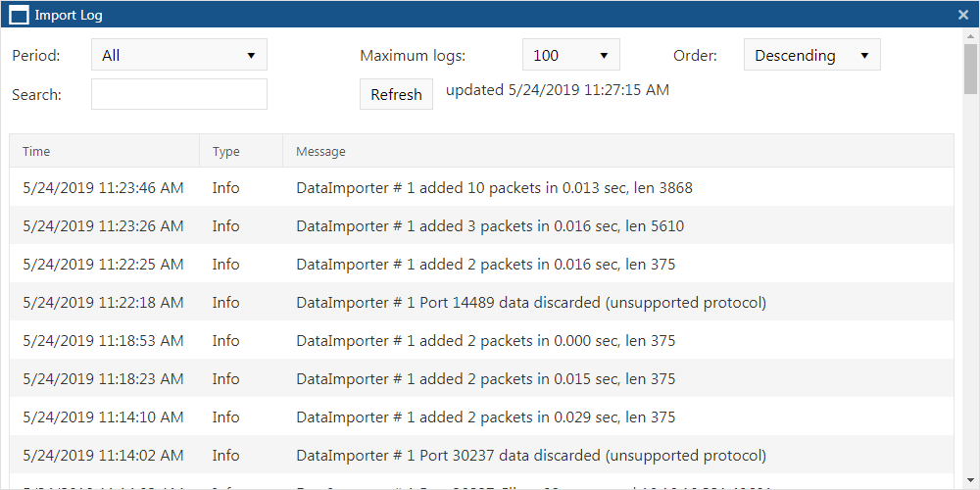Click the log row added in 0.000 sec
The height and width of the screenshot is (490, 980).
(x=480, y=341)
